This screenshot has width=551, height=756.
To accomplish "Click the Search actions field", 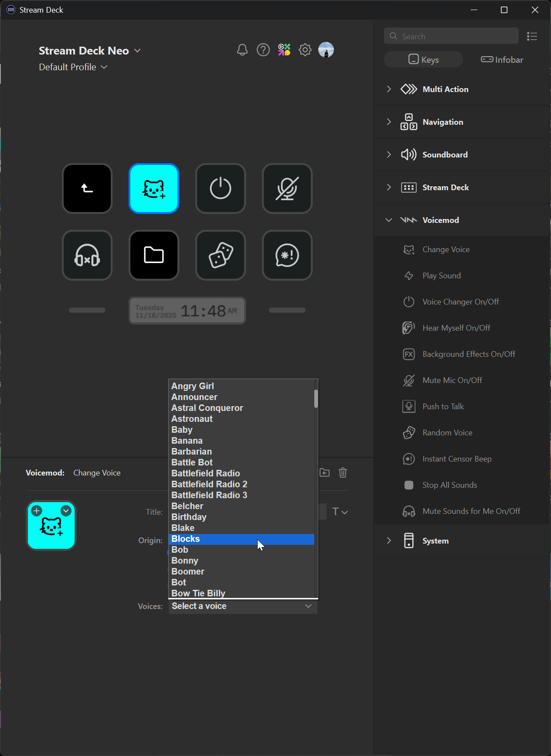I will tap(451, 36).
